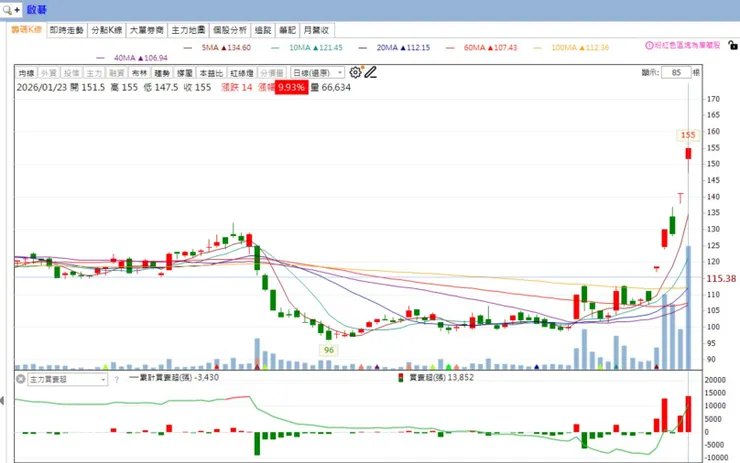This screenshot has height=463, width=740.
Task: Toggle the 分價量 price-volume button
Action: tap(272, 73)
